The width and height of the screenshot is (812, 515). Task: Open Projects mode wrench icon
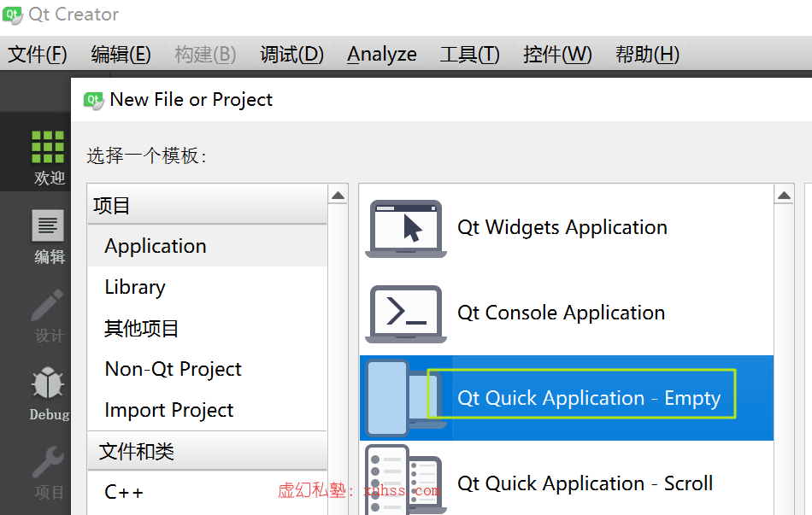click(x=48, y=462)
